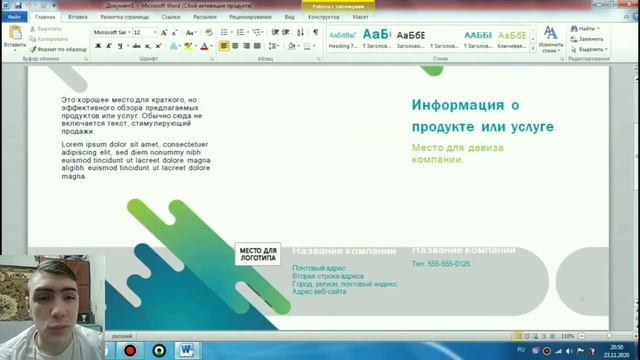
Task: Click the Numbering list icon
Action: click(240, 32)
